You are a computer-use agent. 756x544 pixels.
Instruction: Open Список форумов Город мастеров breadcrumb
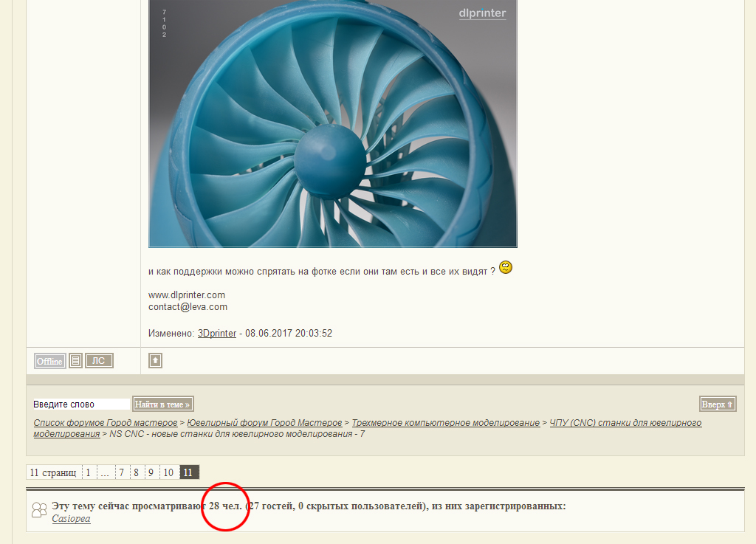tap(106, 423)
